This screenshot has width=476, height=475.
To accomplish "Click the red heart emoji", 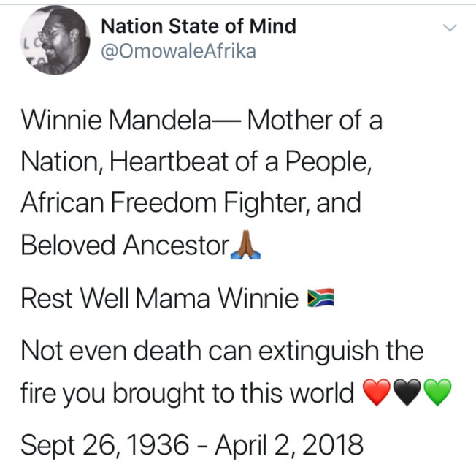I will 377,394.
